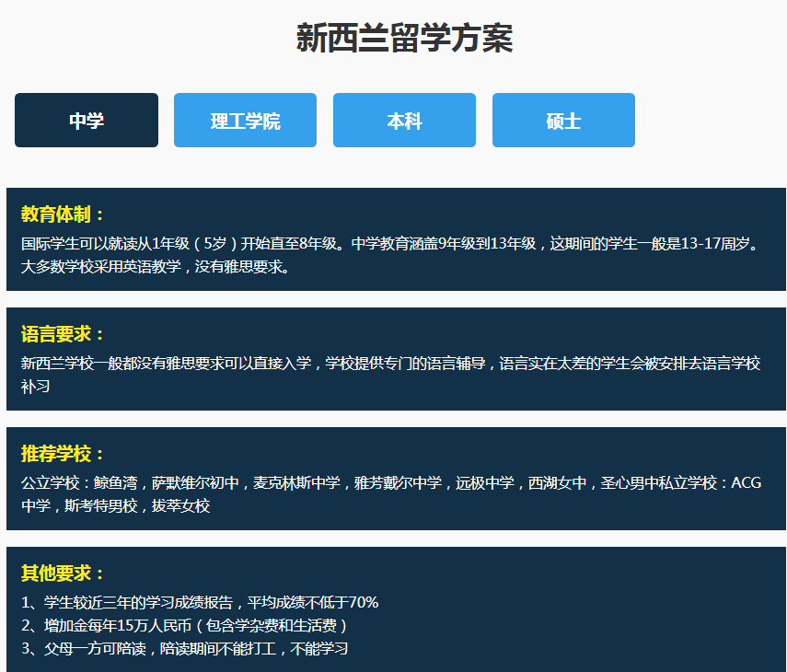Click the 推荐学校 section heading

63,454
